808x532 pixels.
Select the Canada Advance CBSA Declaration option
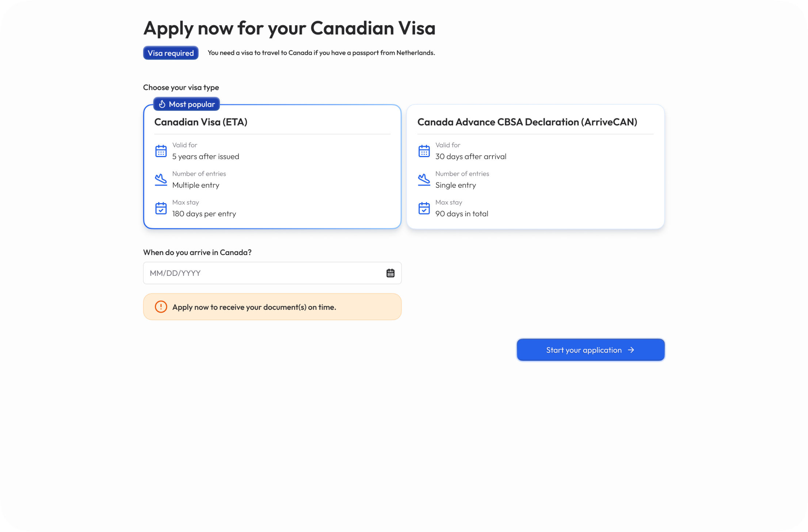535,166
